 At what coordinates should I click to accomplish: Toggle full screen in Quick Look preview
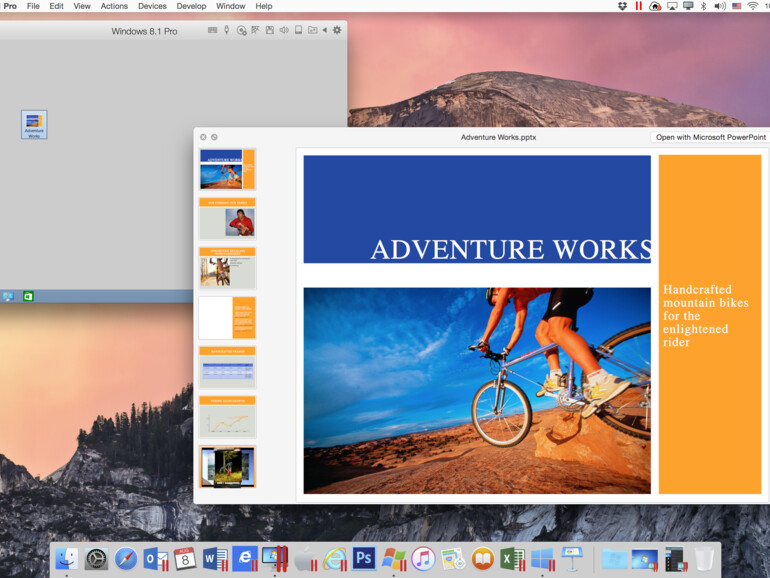pyautogui.click(x=214, y=137)
